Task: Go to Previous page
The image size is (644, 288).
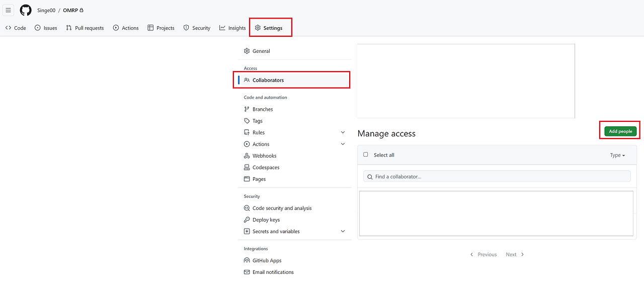Action: coord(483,254)
